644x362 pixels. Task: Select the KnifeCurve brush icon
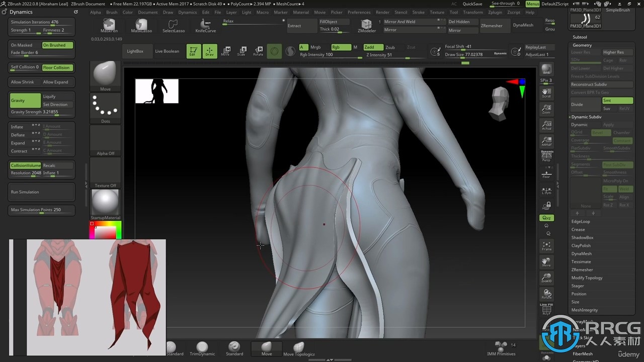tap(205, 26)
